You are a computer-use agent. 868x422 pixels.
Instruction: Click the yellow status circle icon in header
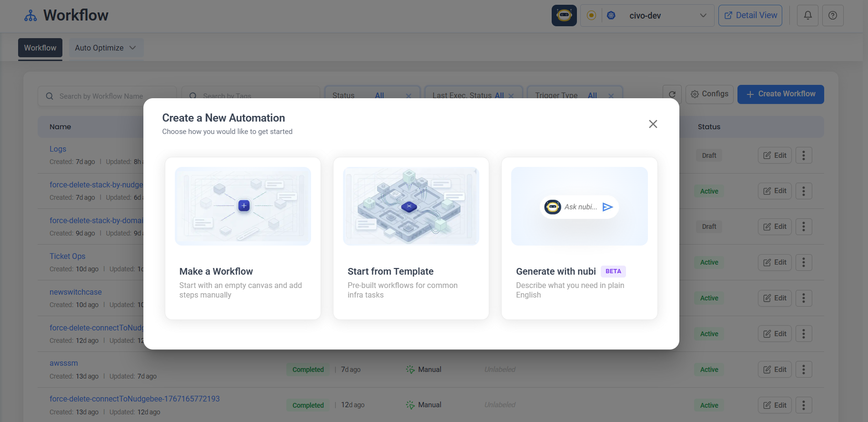coord(591,15)
